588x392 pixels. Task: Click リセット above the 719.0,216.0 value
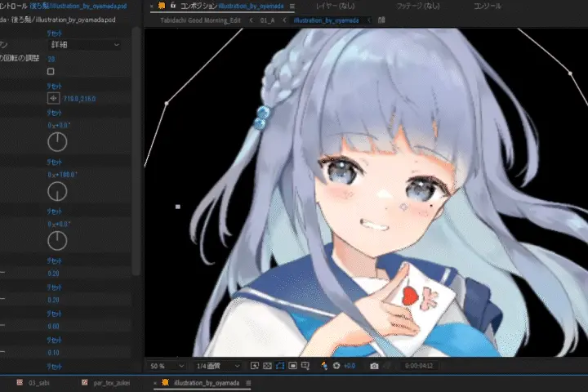coord(54,87)
